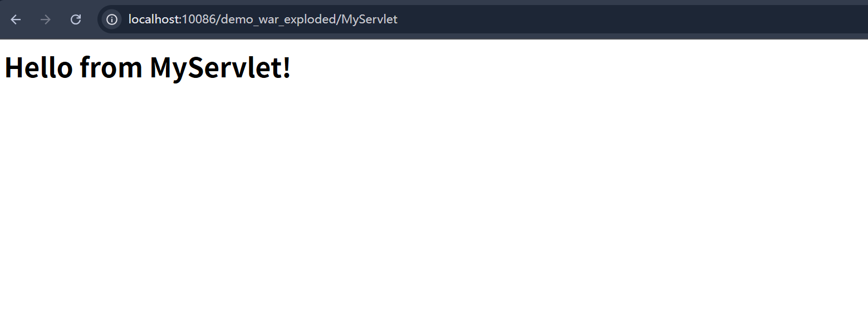Click the 'Hello from MyServlet!' heading

point(148,67)
